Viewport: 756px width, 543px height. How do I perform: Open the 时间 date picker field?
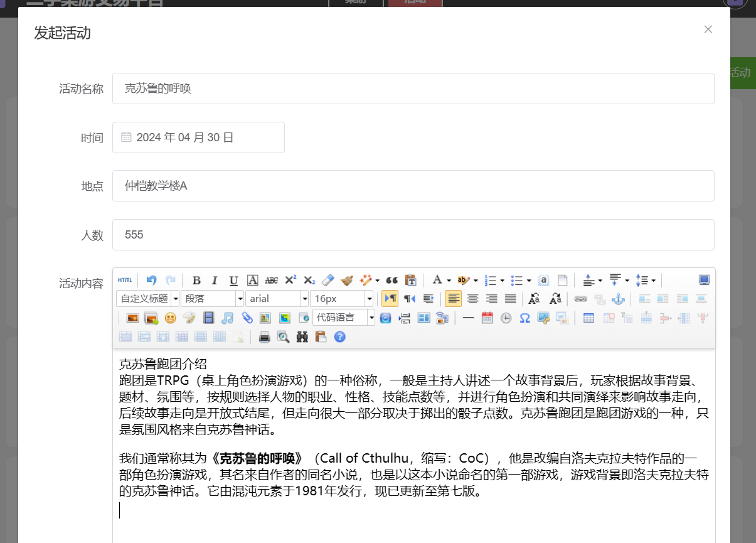(x=198, y=137)
